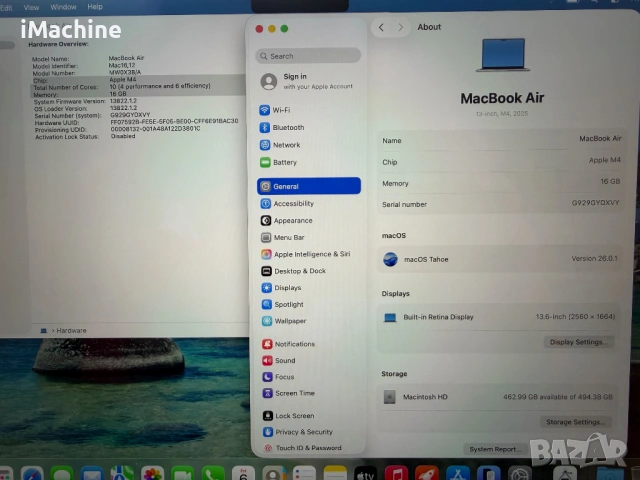Screen dimensions: 640x480
Task: Click the Macintosh HD storage row
Action: pos(499,397)
